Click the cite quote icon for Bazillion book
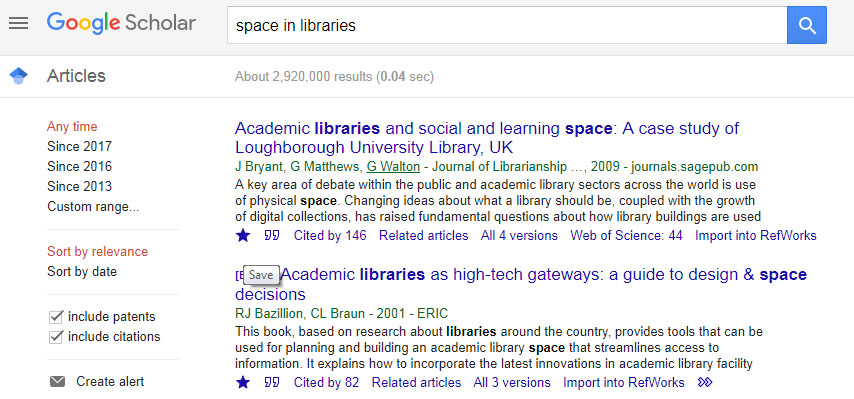 (x=272, y=382)
